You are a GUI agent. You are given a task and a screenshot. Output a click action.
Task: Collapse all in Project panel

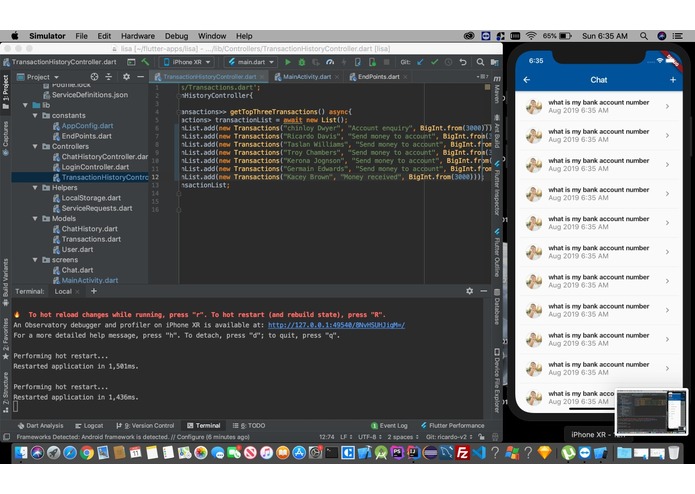pos(109,77)
